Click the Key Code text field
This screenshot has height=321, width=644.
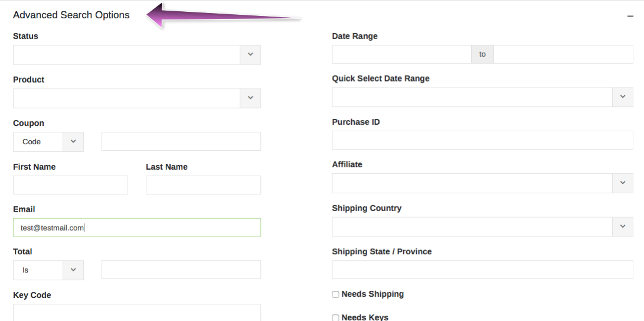pyautogui.click(x=137, y=312)
